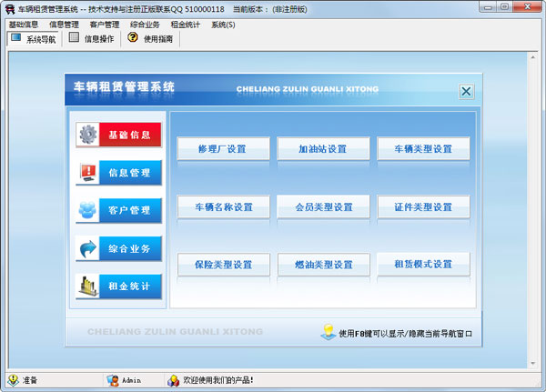Click the 系统导航 toolbar label

tap(41, 39)
